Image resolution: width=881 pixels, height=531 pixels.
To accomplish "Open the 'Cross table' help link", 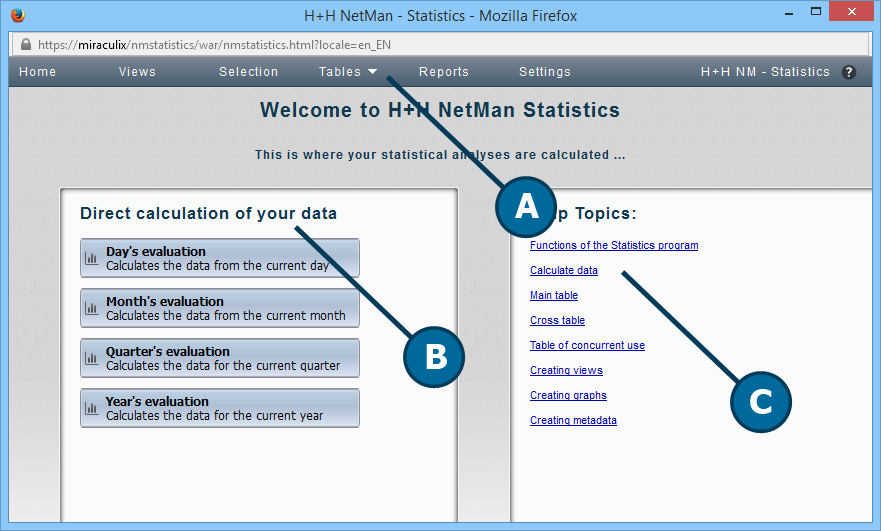I will pyautogui.click(x=557, y=320).
